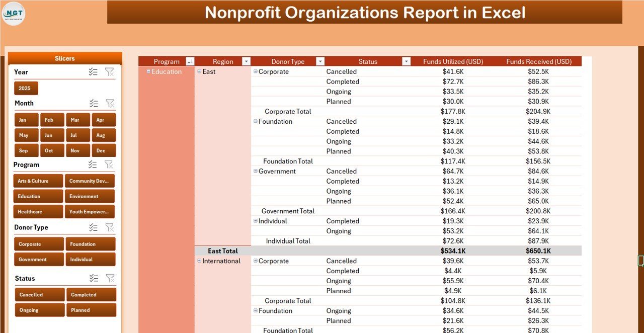
Task: Select the Healthcare program slicer button
Action: coord(38,212)
